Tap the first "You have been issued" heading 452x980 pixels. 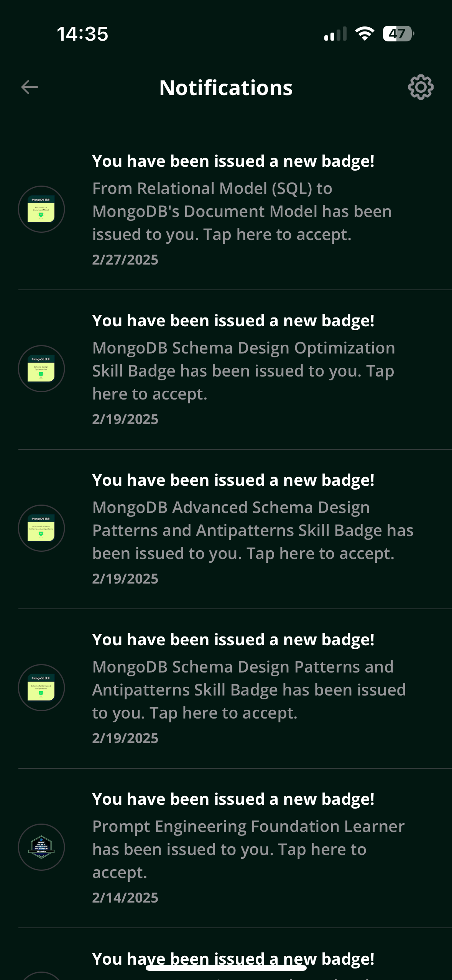(233, 161)
